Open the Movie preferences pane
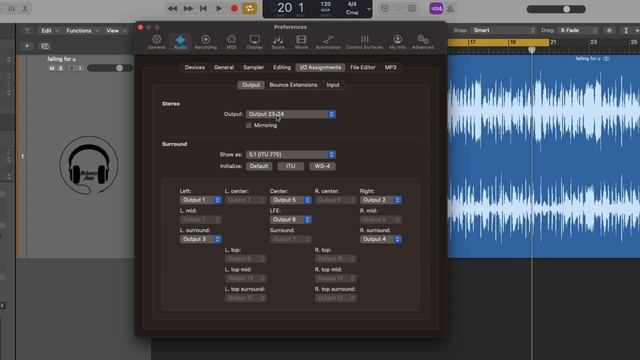The height and width of the screenshot is (360, 640). point(302,42)
